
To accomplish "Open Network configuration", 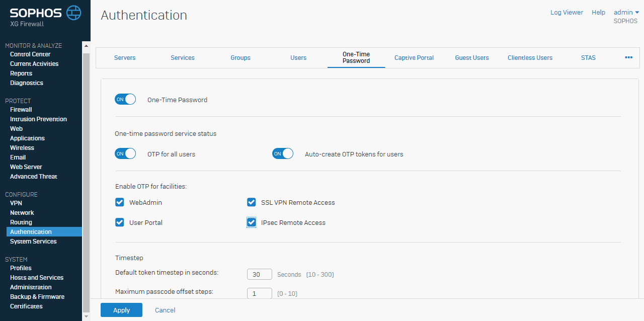I will 22,213.
